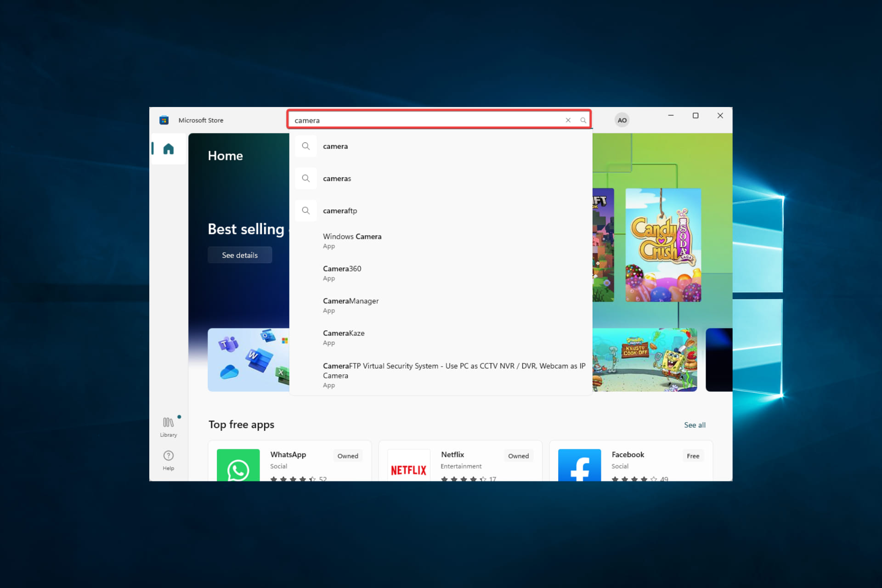Open the AO account avatar
The image size is (882, 588).
[622, 120]
